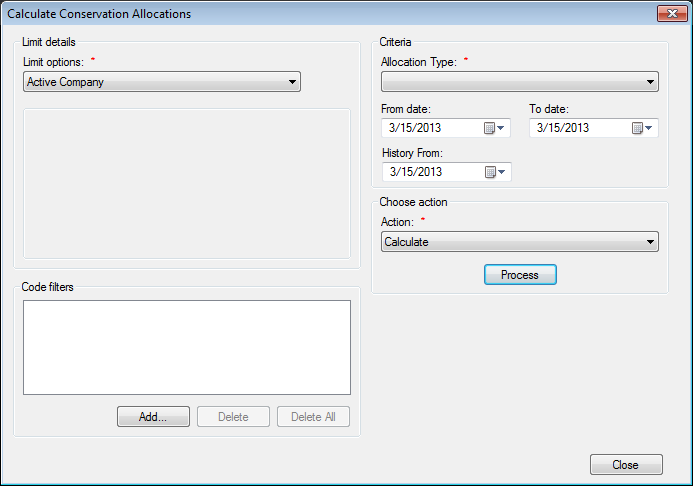This screenshot has width=693, height=486.
Task: Click the Process button
Action: coord(520,275)
